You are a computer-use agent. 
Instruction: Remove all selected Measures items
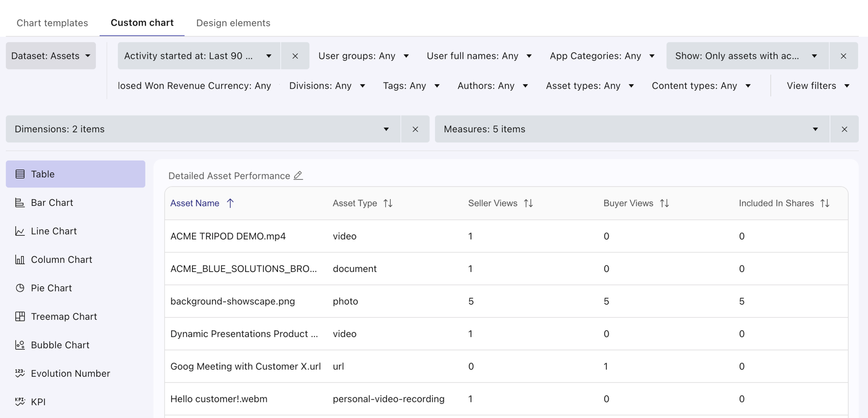point(844,129)
